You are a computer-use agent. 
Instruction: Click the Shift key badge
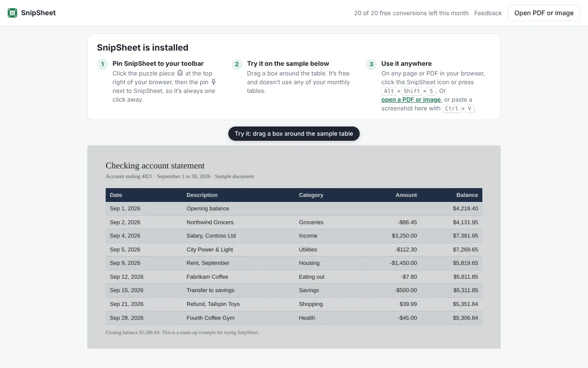[x=412, y=91]
